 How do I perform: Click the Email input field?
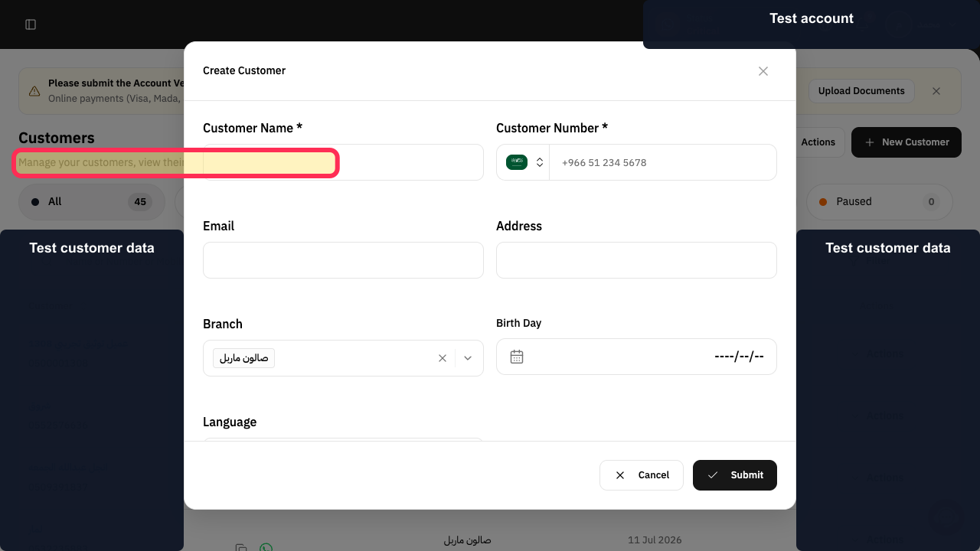point(343,260)
